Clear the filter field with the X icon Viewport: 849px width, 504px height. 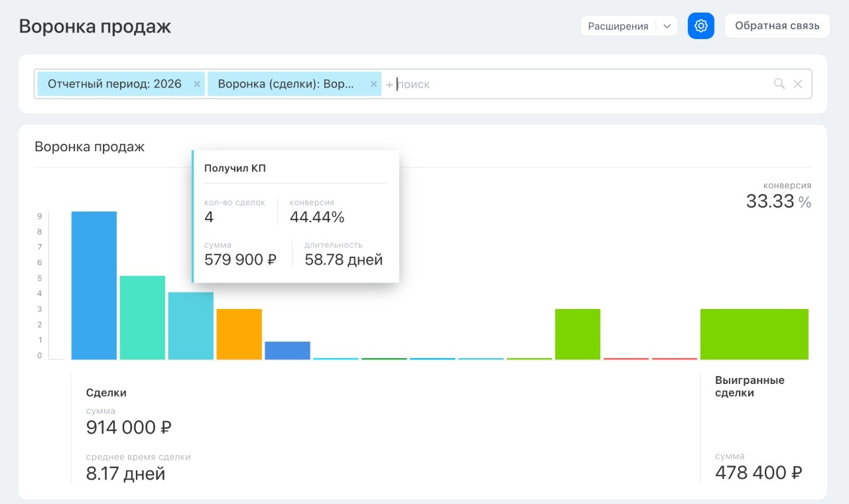798,84
